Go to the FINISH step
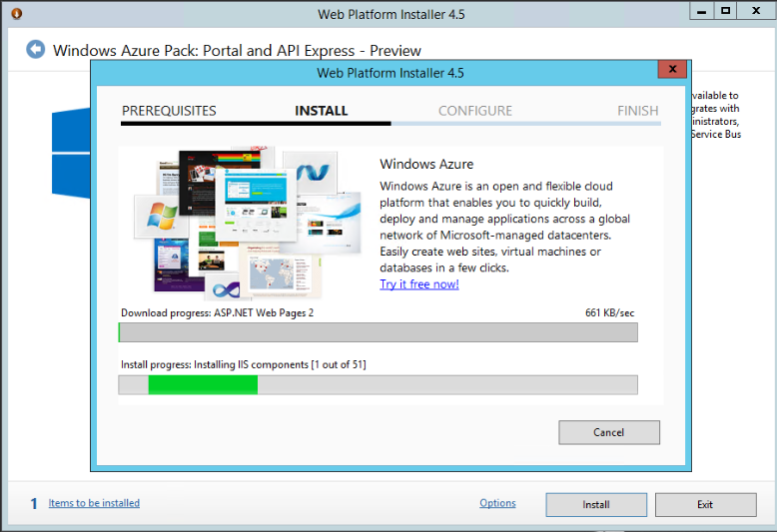Viewport: 777px width, 532px height. point(637,111)
